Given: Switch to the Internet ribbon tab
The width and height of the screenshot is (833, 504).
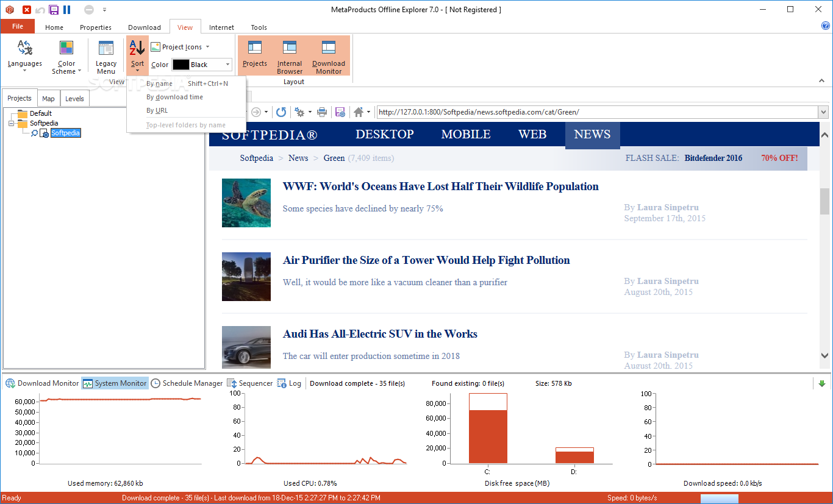Looking at the screenshot, I should point(221,27).
